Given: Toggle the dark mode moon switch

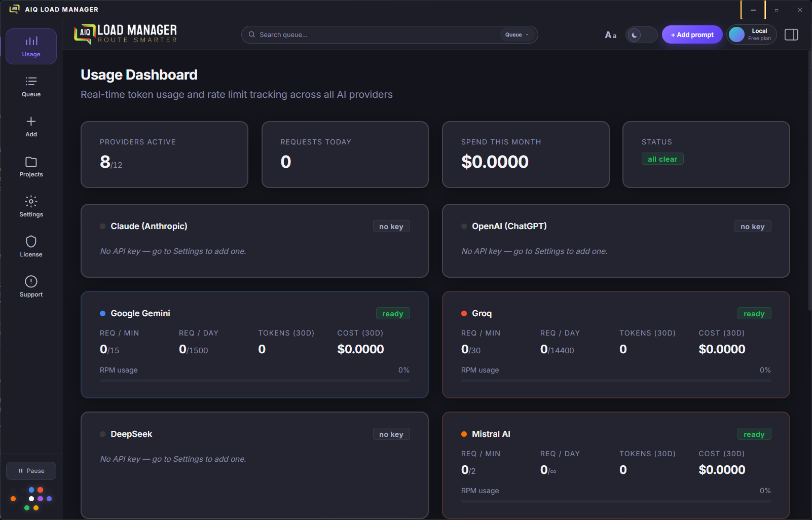Looking at the screenshot, I should point(641,35).
